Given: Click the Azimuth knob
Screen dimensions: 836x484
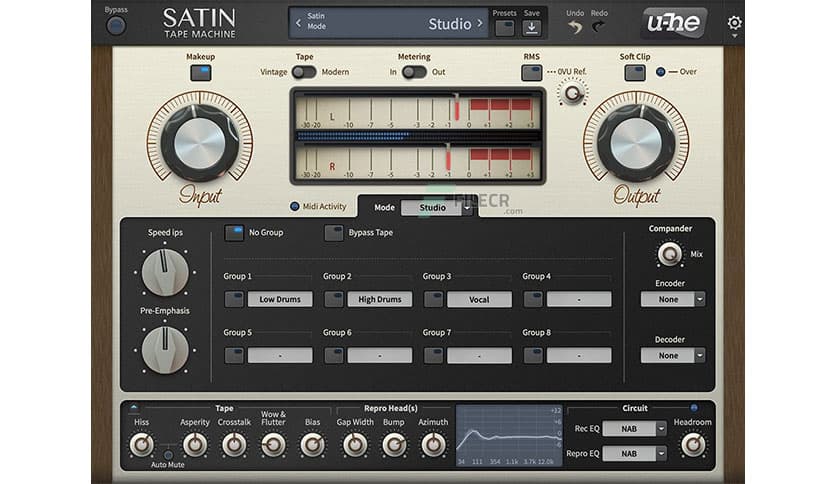Looking at the screenshot, I should tap(433, 445).
